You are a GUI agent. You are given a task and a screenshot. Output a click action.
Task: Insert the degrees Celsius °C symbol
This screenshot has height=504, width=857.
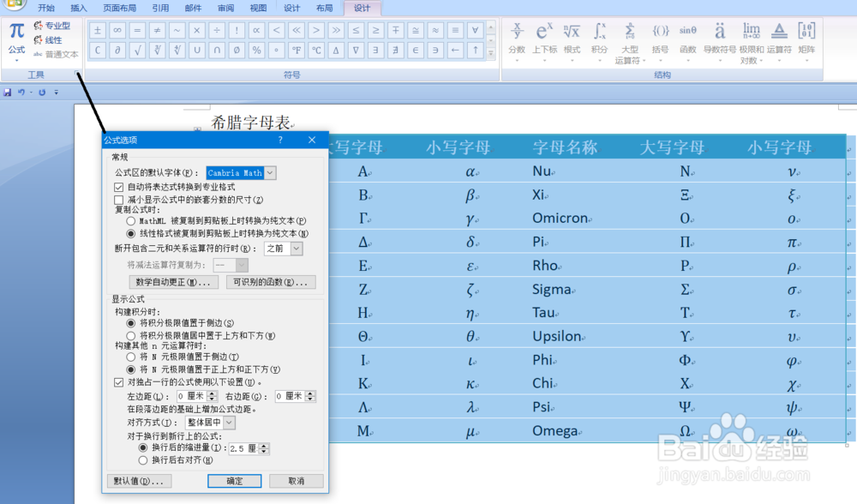point(316,51)
